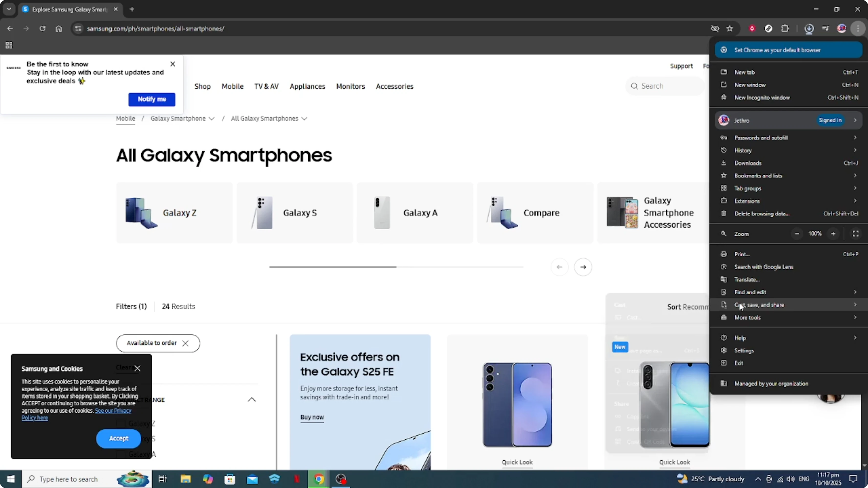The height and width of the screenshot is (488, 868).
Task: Open the Downloads toolbar icon
Action: (809, 29)
